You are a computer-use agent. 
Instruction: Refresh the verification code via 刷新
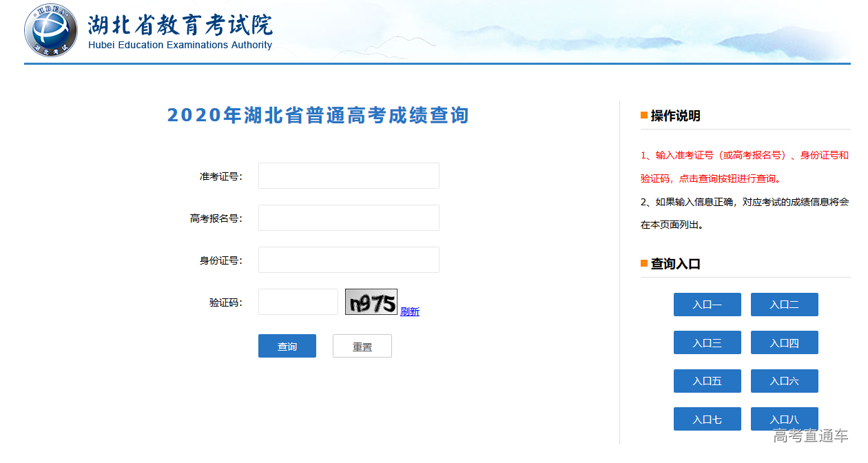[x=409, y=311]
